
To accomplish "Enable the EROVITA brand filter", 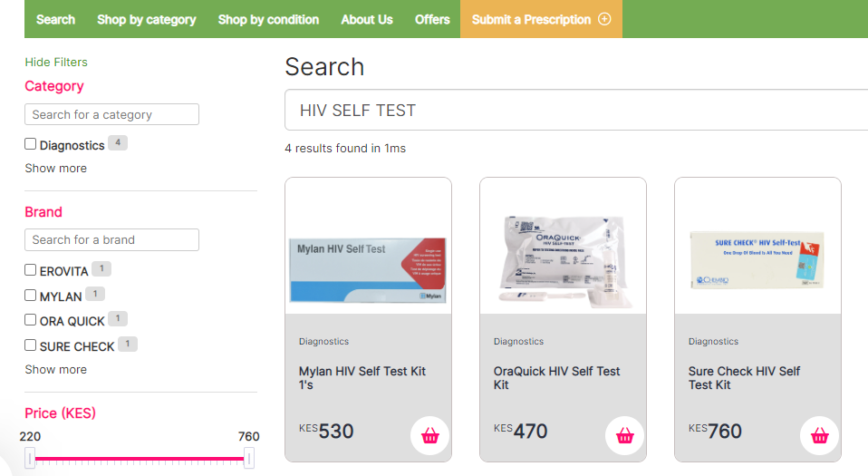I will point(31,270).
